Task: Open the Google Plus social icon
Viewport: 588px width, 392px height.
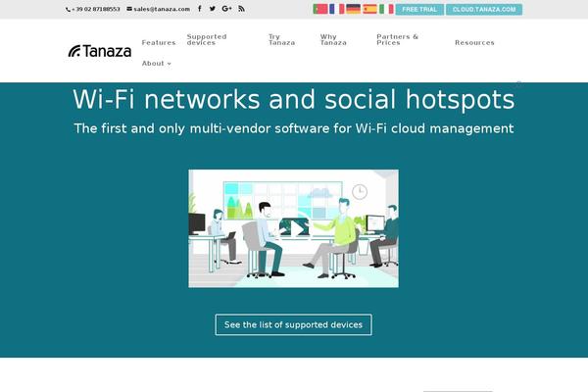Action: [226, 9]
